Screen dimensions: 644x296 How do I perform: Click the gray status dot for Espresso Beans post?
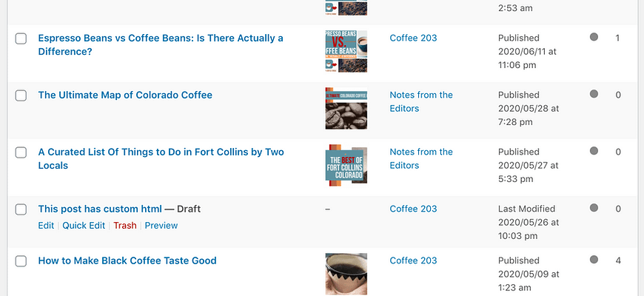[x=594, y=37]
